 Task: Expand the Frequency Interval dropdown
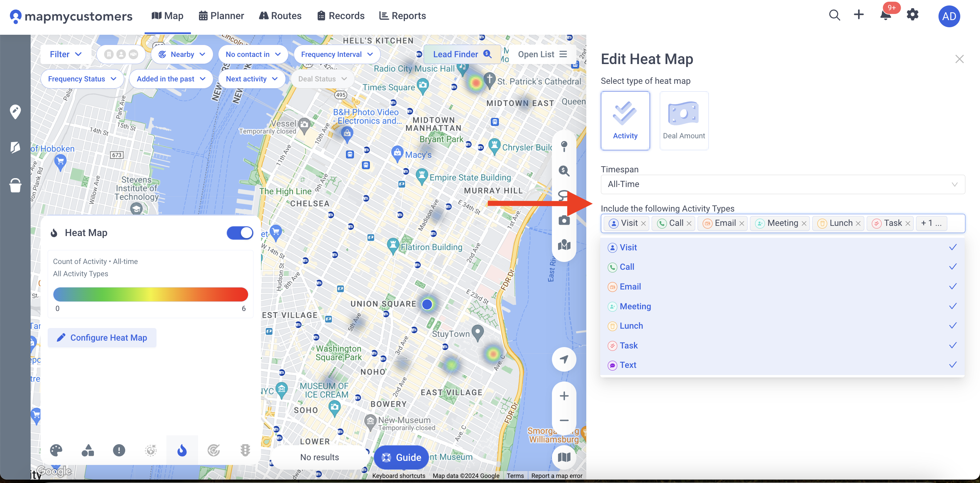(x=337, y=54)
